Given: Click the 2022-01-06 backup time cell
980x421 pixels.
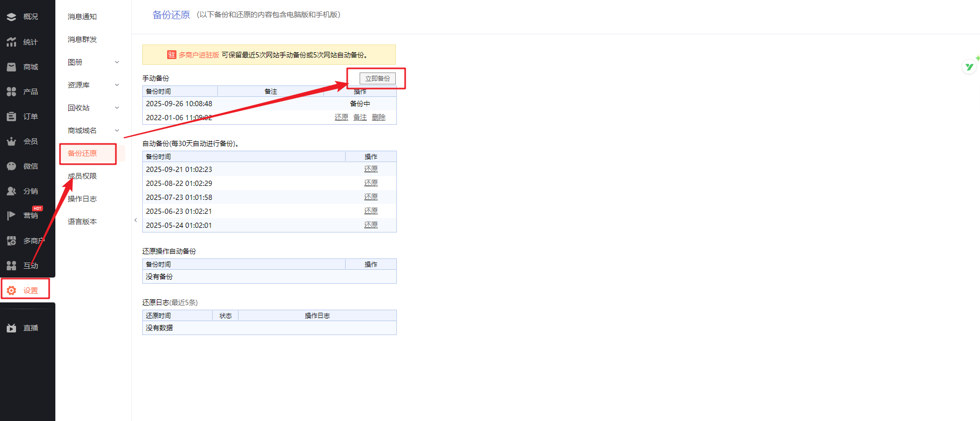Looking at the screenshot, I should point(179,118).
